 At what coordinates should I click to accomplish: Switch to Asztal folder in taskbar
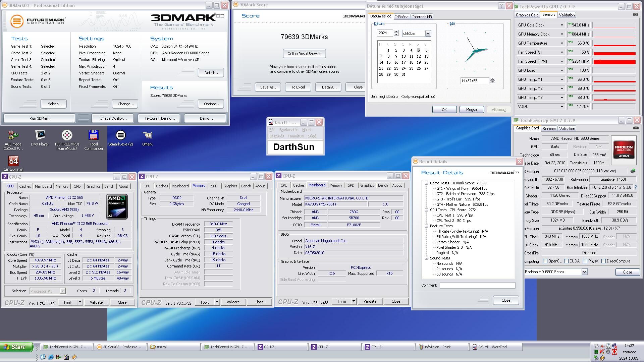click(174, 347)
